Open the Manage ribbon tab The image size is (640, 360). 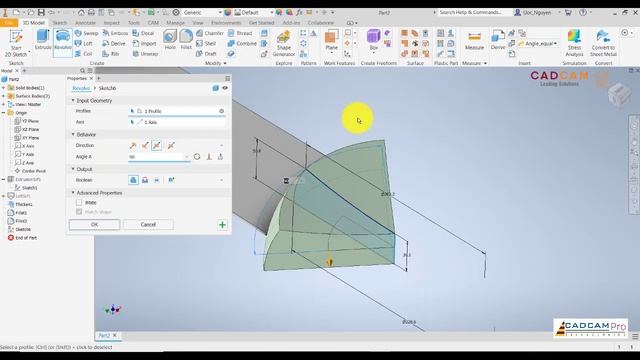pyautogui.click(x=176, y=23)
